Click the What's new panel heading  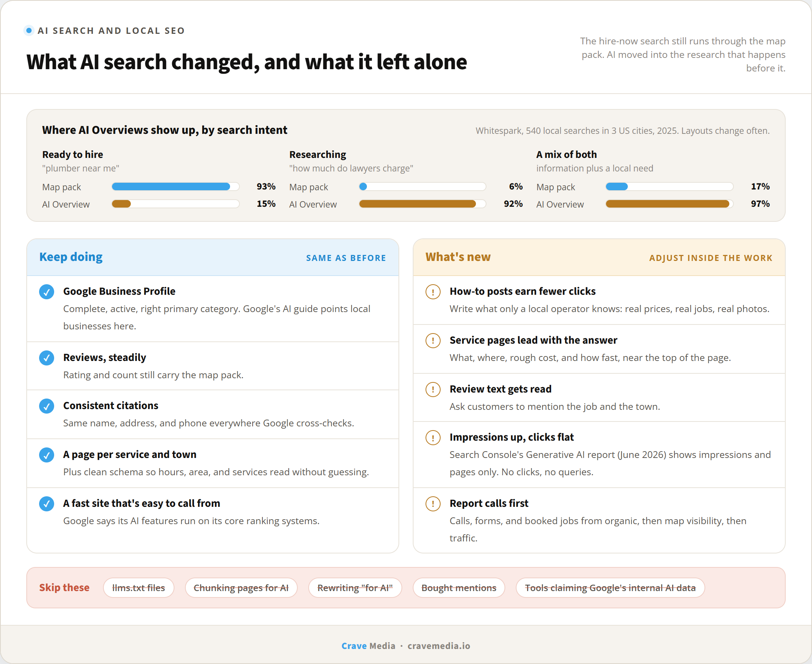(x=458, y=257)
